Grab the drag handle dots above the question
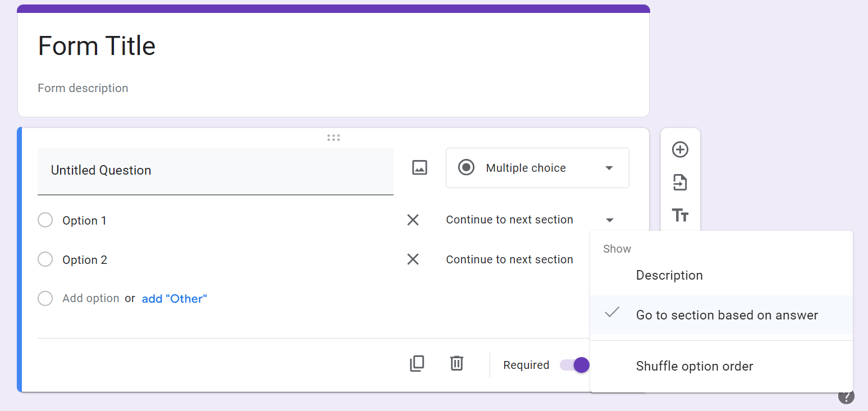 [x=334, y=138]
